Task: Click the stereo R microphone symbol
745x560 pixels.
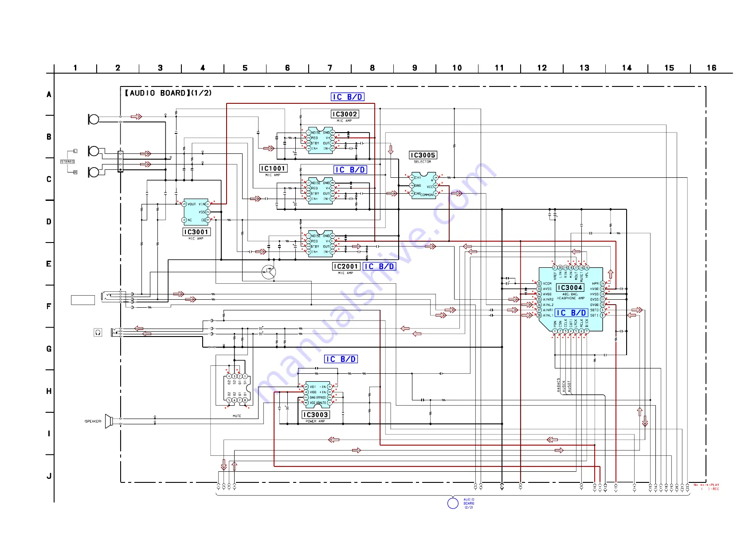Action: 94,172
